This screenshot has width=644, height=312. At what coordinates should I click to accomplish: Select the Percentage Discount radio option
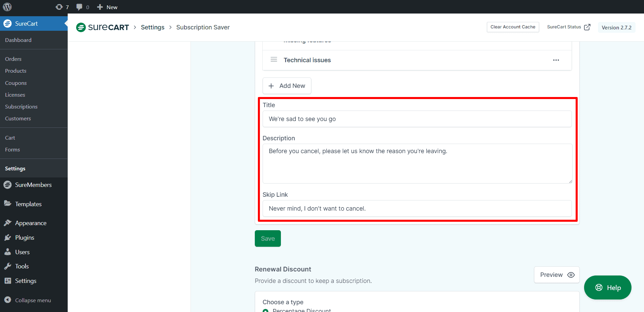(266, 310)
